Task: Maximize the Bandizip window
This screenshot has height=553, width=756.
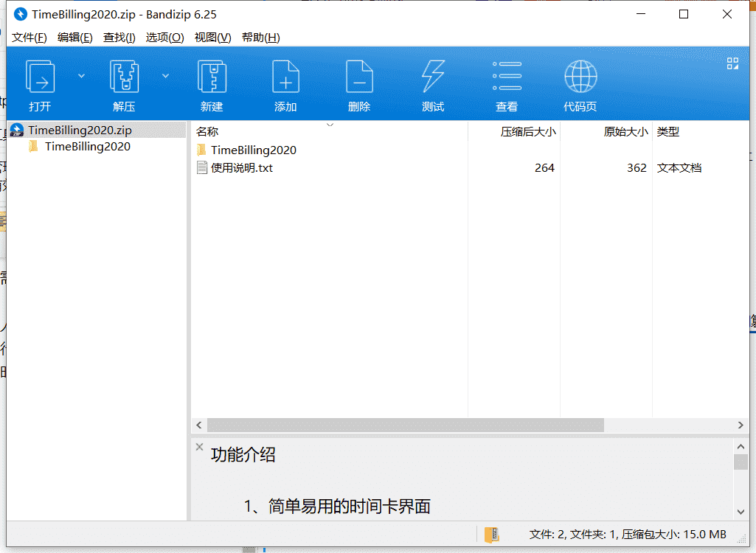Action: click(x=684, y=15)
